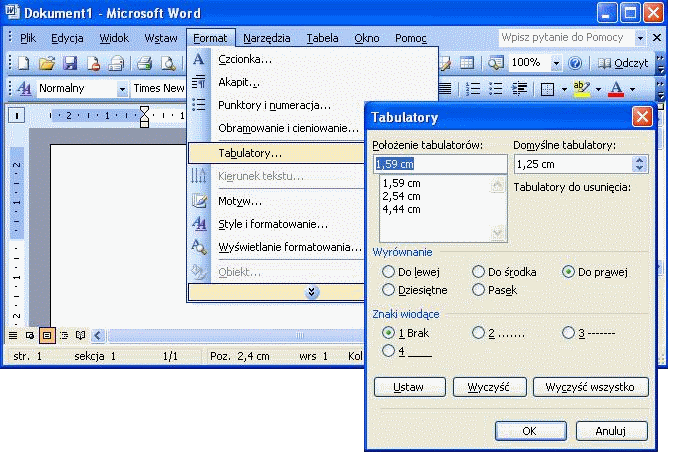Open the Plik menu
Viewport: 675px width, 457px height.
click(x=28, y=38)
